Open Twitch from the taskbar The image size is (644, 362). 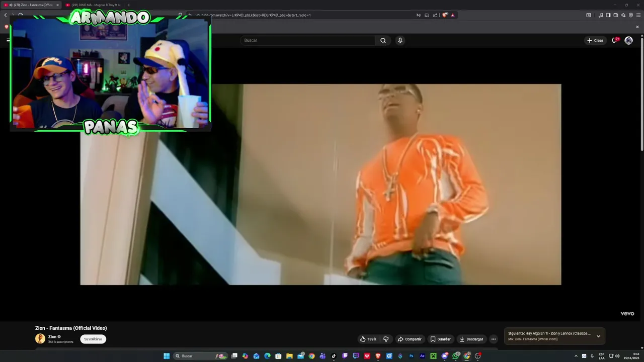(x=345, y=356)
